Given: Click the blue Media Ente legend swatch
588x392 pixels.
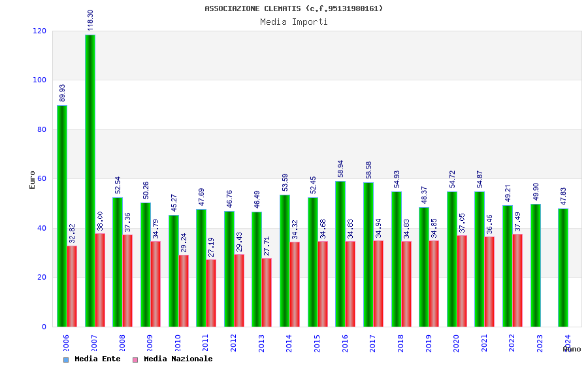Looking at the screenshot, I should 66,360.
